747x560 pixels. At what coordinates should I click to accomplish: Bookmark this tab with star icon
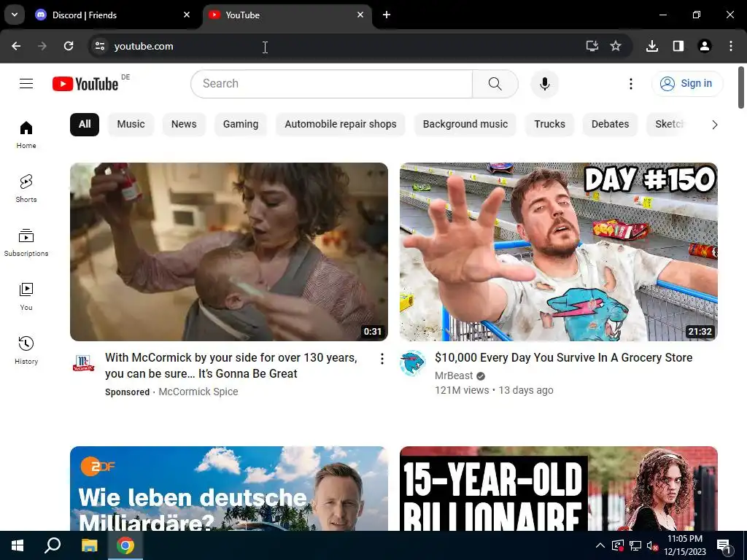[616, 46]
